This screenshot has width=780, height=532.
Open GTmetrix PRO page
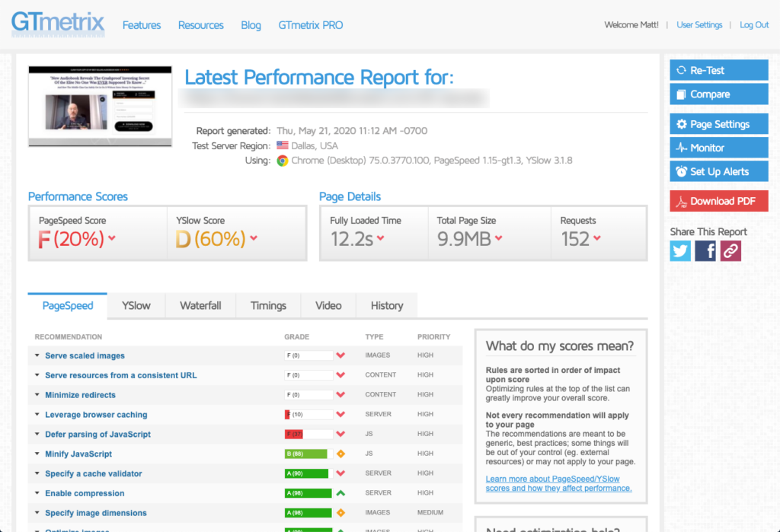[311, 25]
